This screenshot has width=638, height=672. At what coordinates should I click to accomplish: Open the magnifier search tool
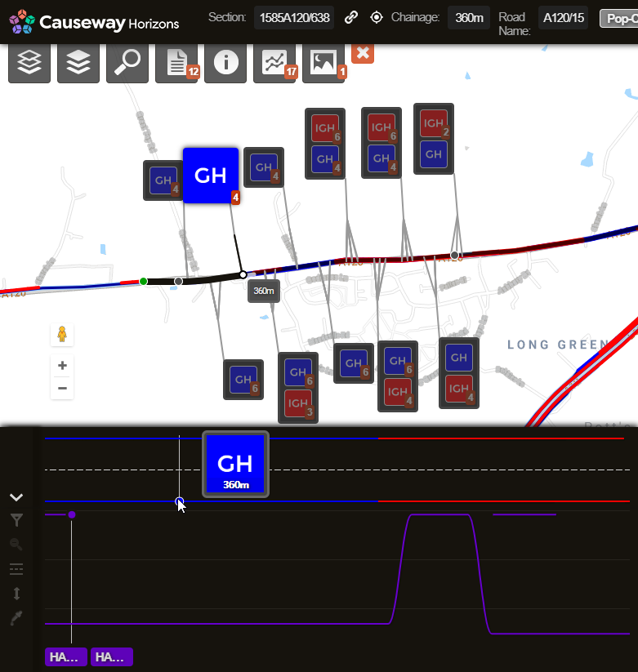pyautogui.click(x=127, y=63)
